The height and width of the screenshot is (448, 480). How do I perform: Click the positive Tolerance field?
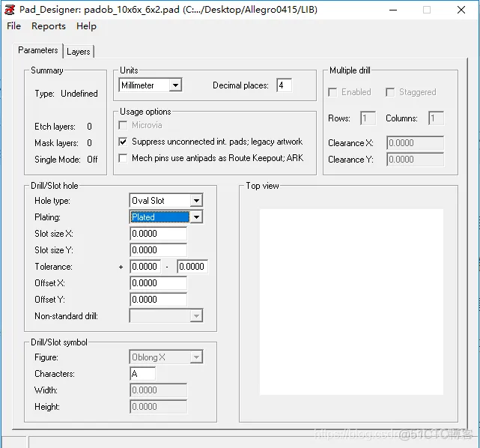coord(145,267)
